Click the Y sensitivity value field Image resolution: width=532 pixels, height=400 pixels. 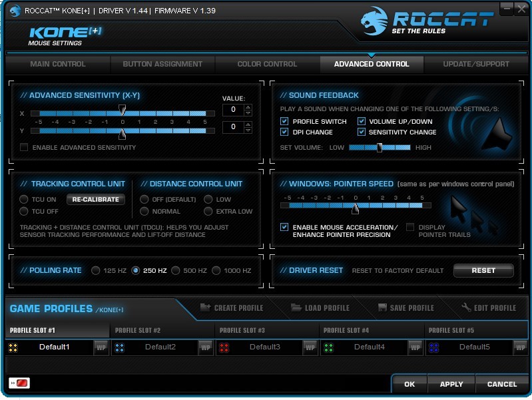click(x=234, y=127)
